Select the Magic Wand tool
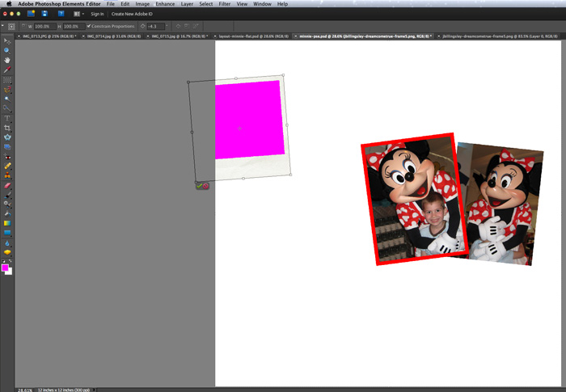The height and width of the screenshot is (392, 566). coord(6,99)
